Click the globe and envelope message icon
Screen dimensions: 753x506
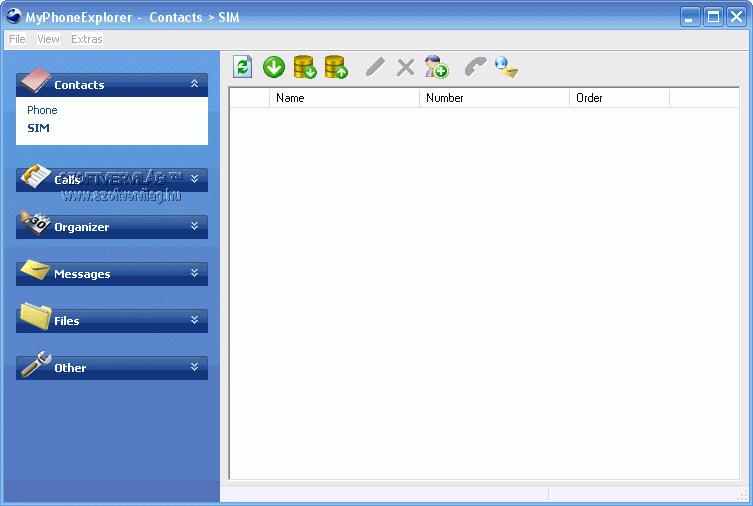coord(507,67)
